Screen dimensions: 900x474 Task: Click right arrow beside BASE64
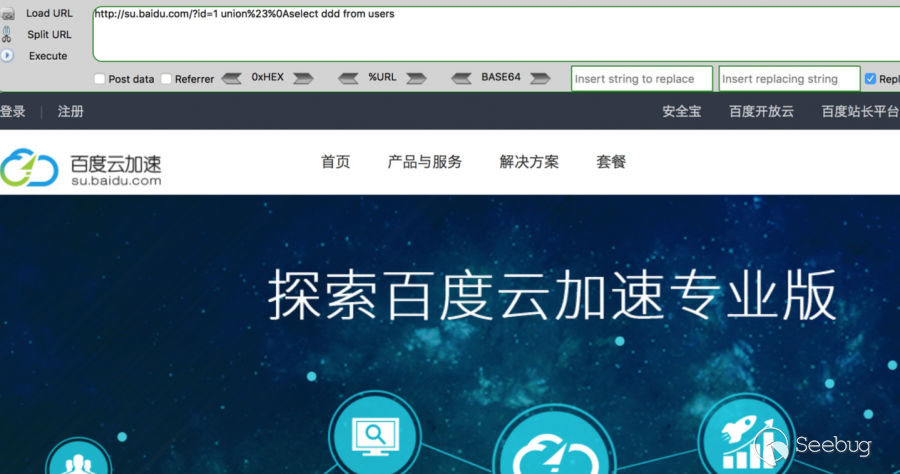click(540, 78)
